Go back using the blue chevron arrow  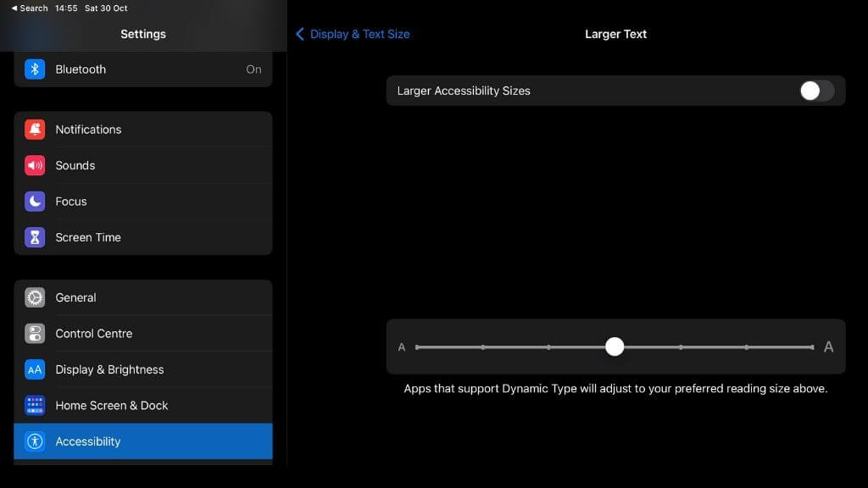coord(300,34)
